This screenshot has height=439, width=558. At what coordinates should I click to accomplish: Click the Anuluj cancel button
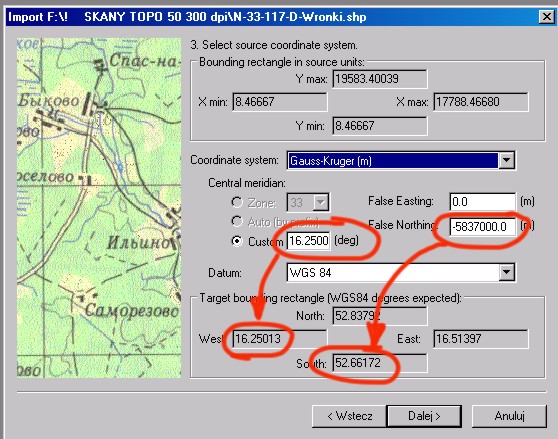[x=509, y=416]
